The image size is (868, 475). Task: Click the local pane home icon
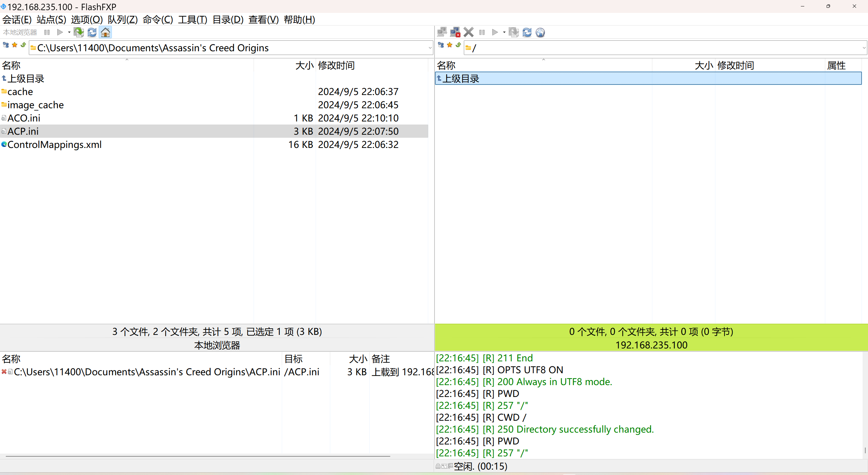[105, 32]
